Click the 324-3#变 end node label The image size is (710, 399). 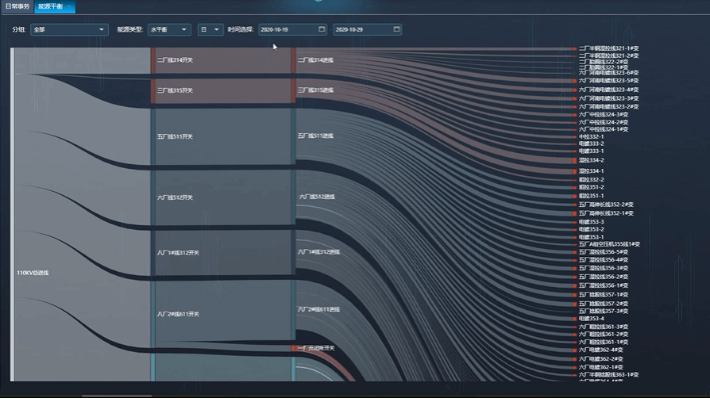click(604, 115)
